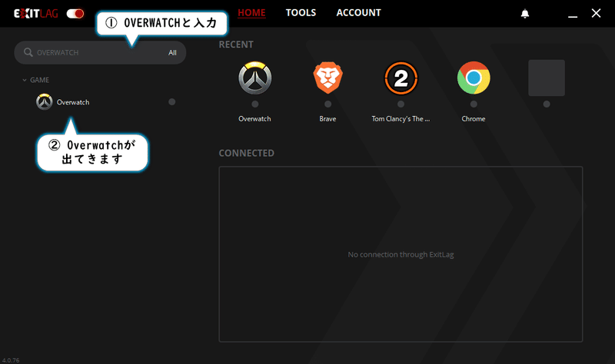Image resolution: width=615 pixels, height=364 pixels.
Task: Focus the OVERWATCH search field
Action: tap(100, 52)
